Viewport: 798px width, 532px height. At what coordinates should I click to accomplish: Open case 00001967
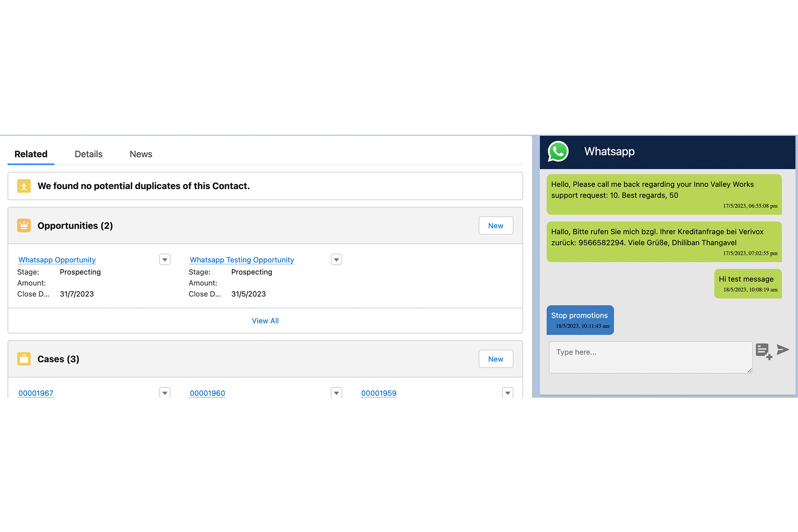(x=36, y=393)
